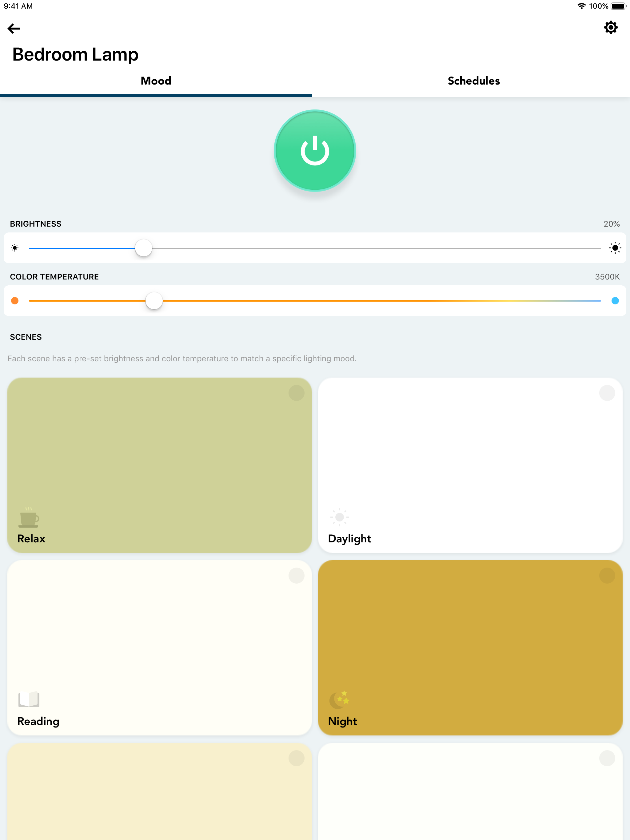This screenshot has width=630, height=840.
Task: Tap the warm orange dot icon
Action: click(x=15, y=301)
